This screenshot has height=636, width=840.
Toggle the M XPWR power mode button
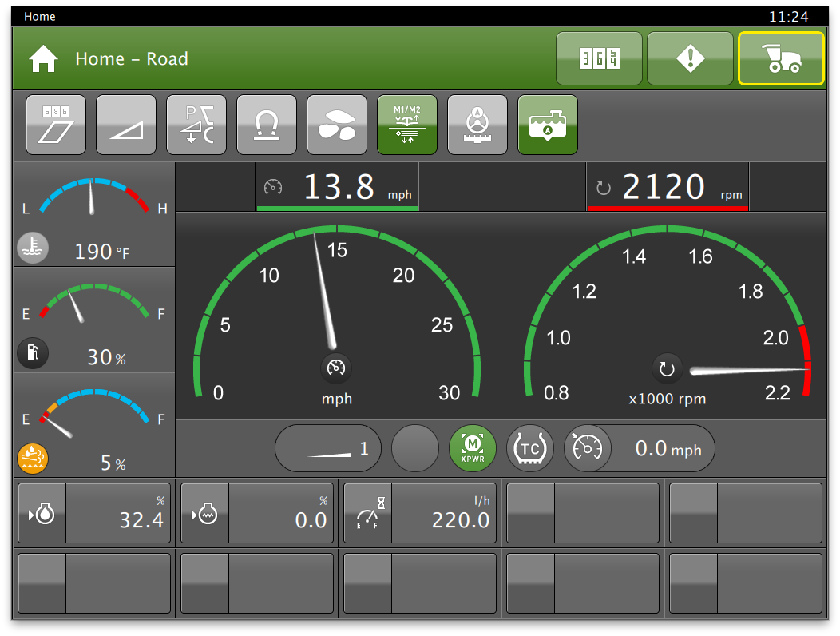(473, 448)
